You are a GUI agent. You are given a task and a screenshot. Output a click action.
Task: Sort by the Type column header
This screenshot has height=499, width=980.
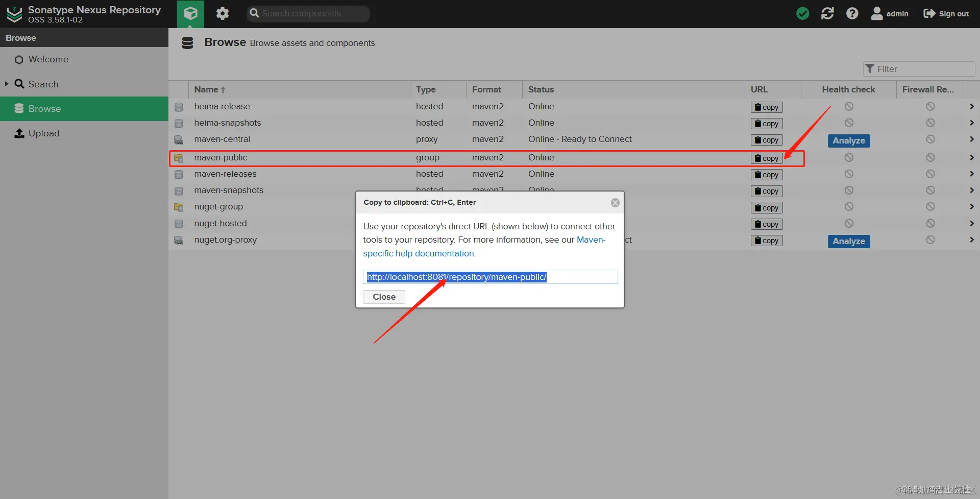tap(438, 89)
